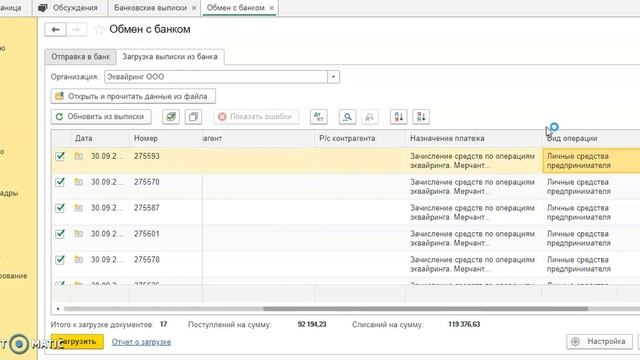Click the Вид операции column header
Screen dimensions: 640x360
click(x=591, y=138)
